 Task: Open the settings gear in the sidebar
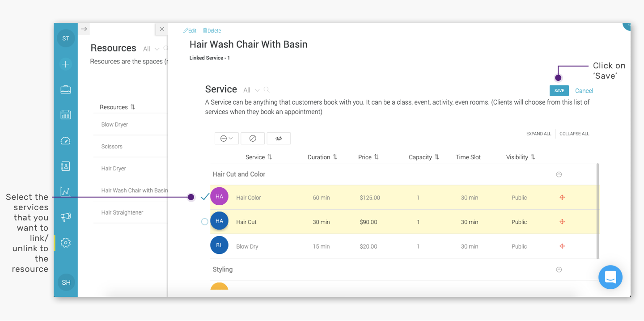pos(66,243)
